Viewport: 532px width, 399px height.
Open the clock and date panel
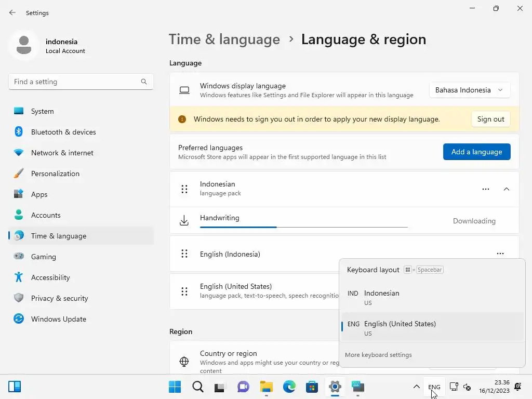[x=495, y=387]
